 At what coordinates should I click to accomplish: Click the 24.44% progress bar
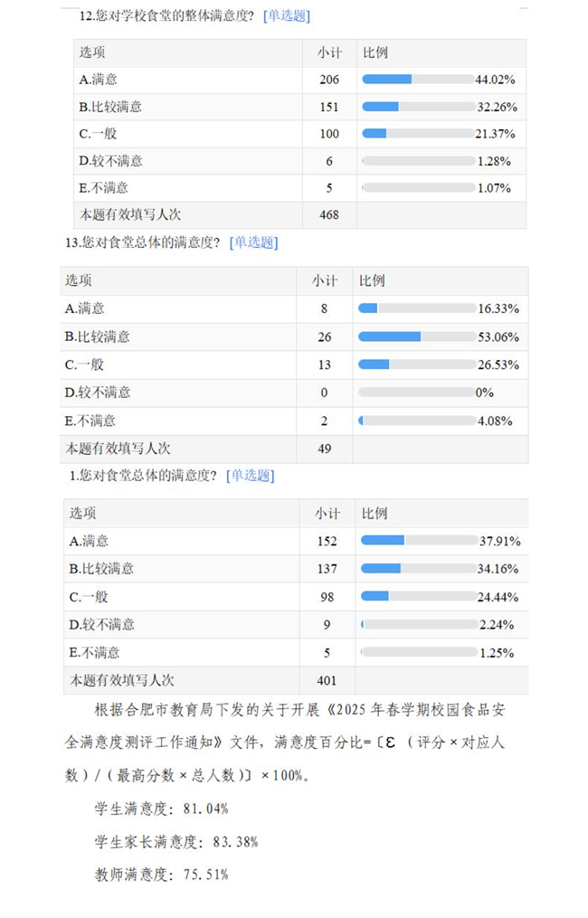pyautogui.click(x=419, y=597)
